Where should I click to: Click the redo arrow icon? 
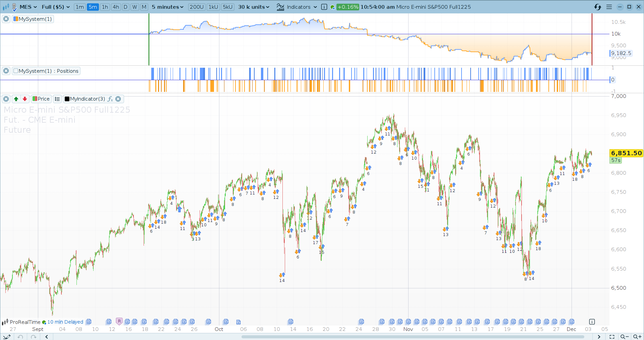click(x=33, y=337)
